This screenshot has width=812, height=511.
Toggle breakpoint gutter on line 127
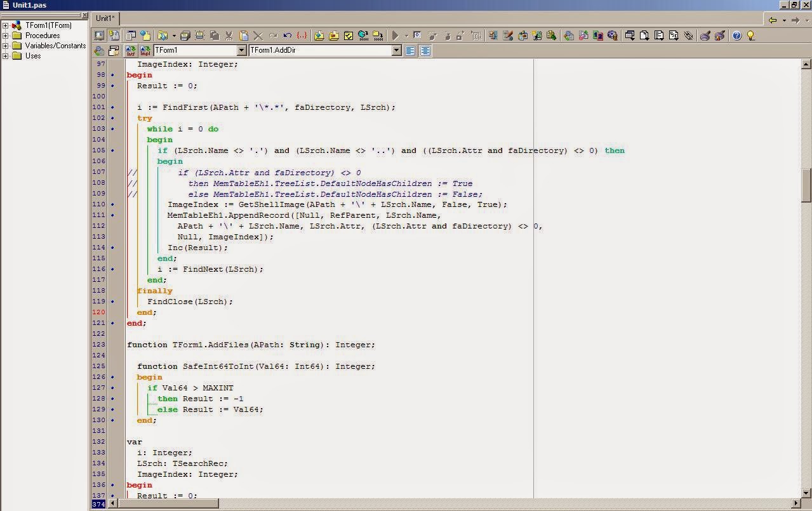113,388
